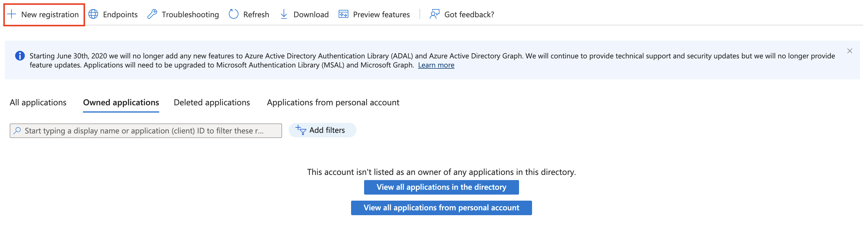Click the Troubleshooting wrench icon
This screenshot has width=868, height=230.
click(152, 14)
